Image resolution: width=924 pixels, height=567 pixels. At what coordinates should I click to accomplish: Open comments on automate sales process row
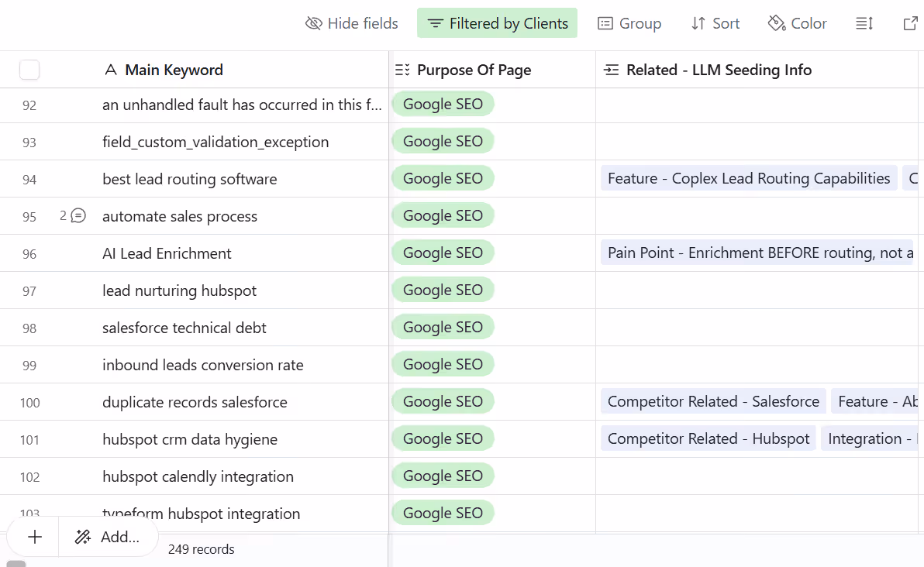click(x=73, y=215)
